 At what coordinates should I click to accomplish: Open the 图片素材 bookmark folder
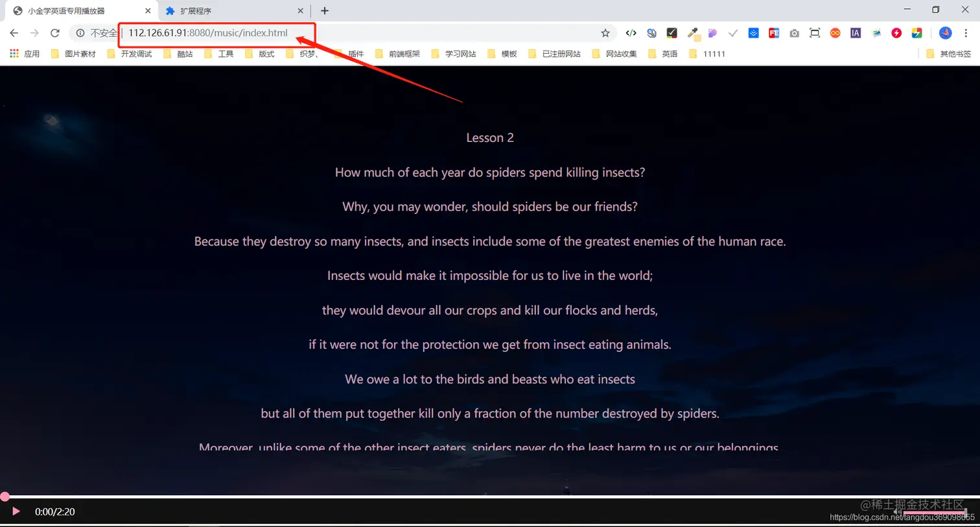(x=73, y=54)
